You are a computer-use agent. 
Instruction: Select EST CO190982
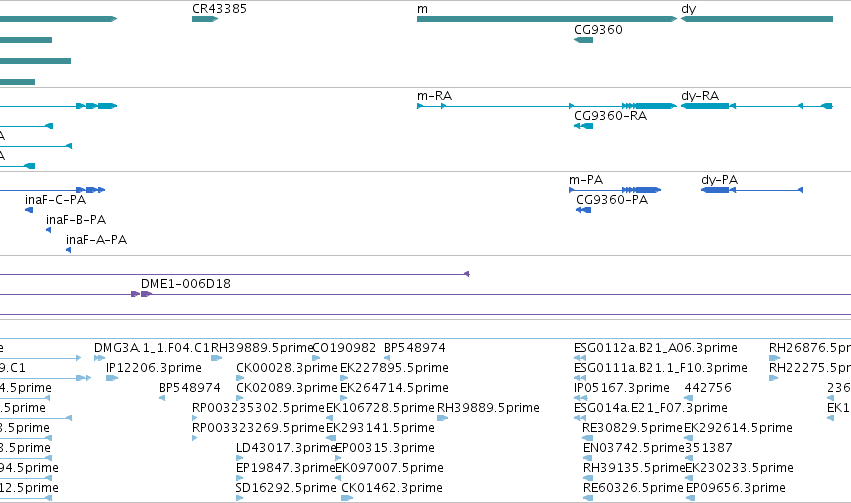344,348
